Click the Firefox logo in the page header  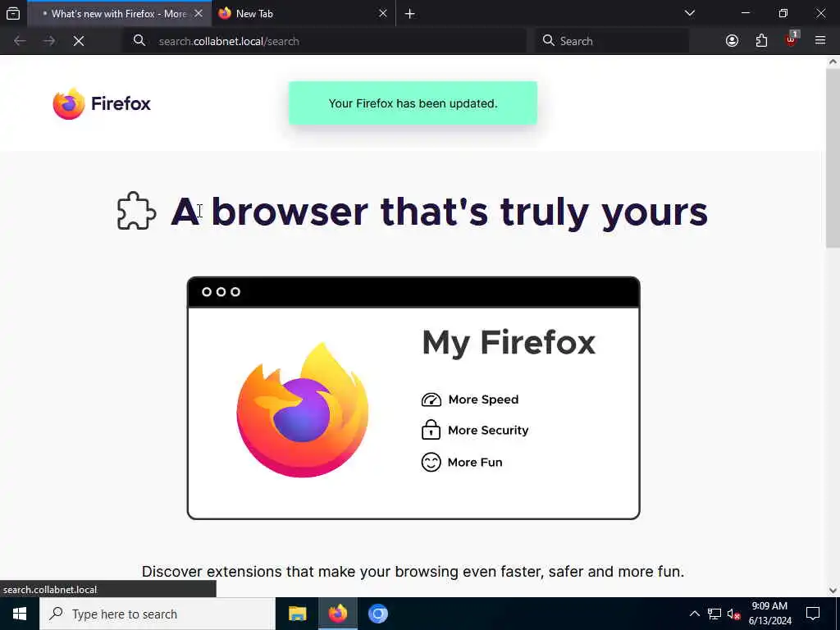[x=102, y=103]
